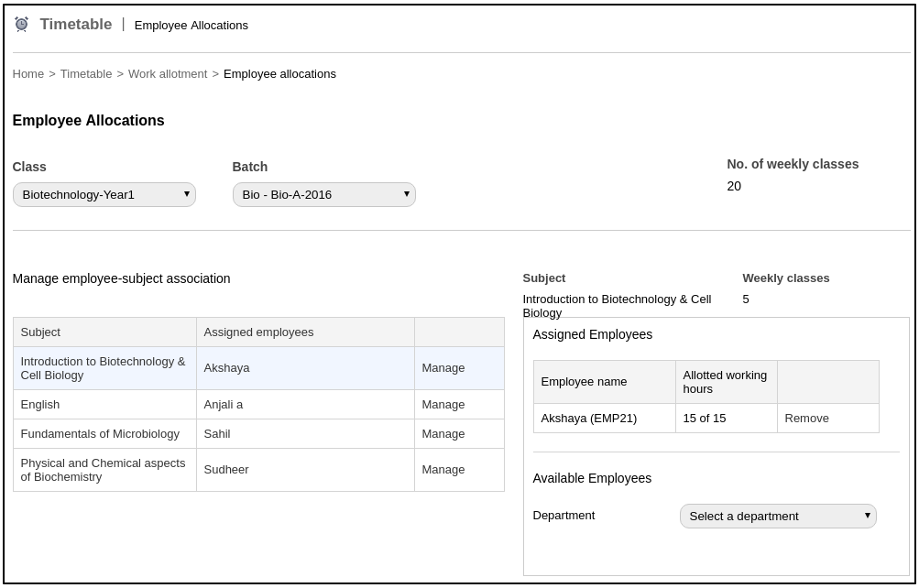Expand the Batch dropdown Bio-A-2016
The width and height of the screenshot is (919, 588).
coord(323,194)
